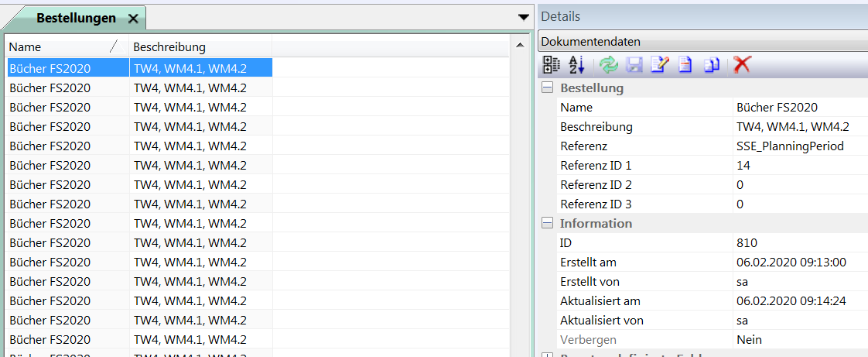868x357 pixels.
Task: Click the New document icon
Action: 685,65
